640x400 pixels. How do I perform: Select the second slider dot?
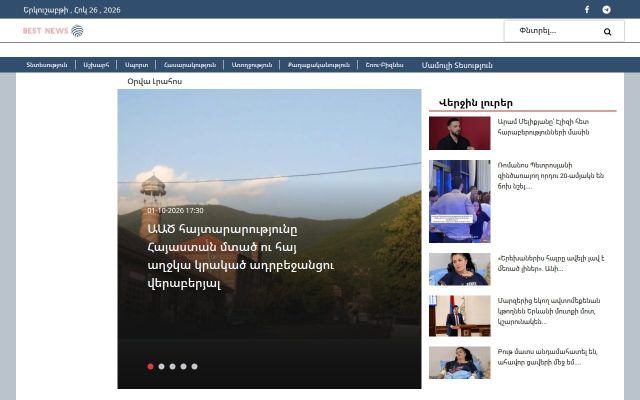point(161,367)
